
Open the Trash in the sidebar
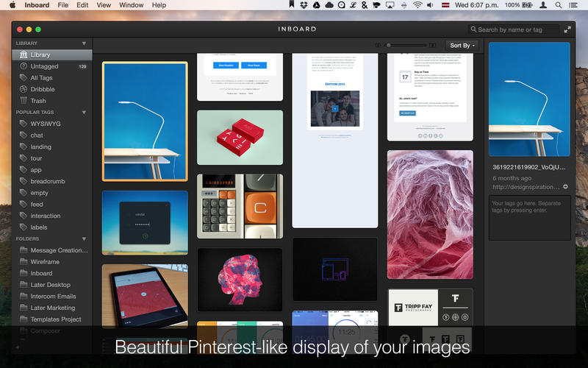tap(37, 101)
